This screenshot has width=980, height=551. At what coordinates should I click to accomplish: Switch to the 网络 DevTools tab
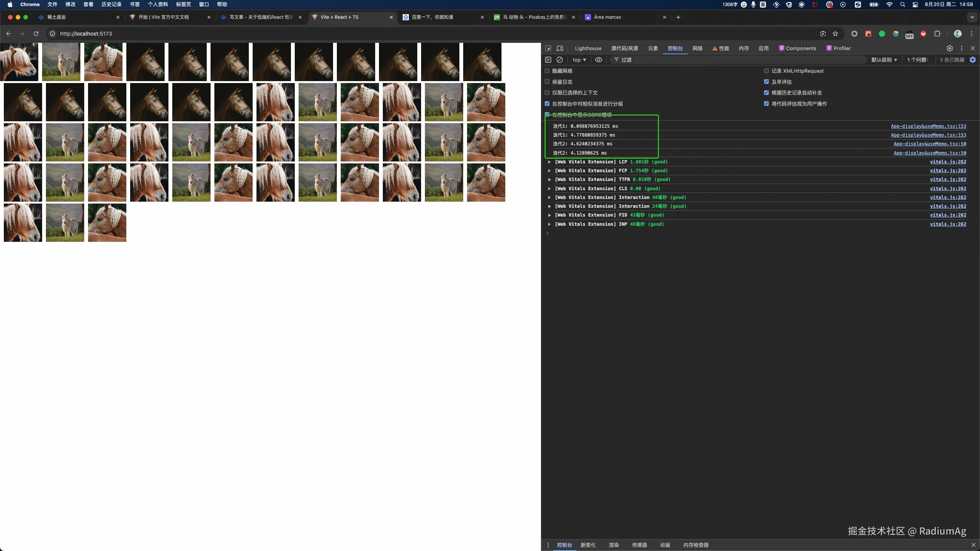pos(697,48)
